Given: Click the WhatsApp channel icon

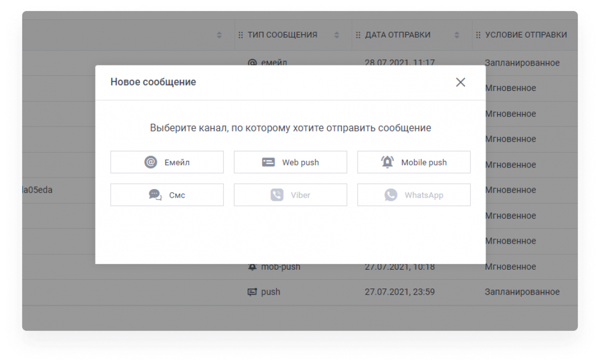Looking at the screenshot, I should pyautogui.click(x=391, y=195).
